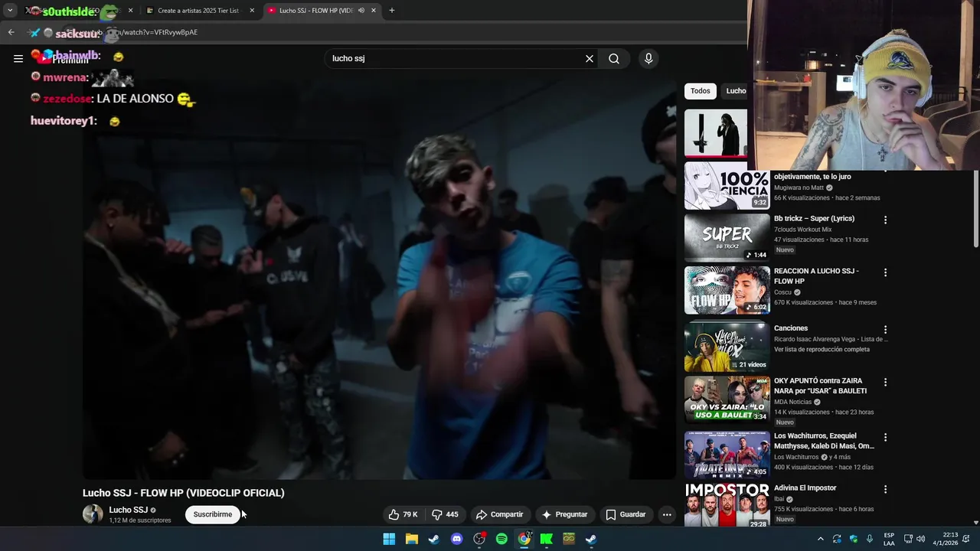This screenshot has height=551, width=980.
Task: Select the Lucho filter chip
Action: 736,91
